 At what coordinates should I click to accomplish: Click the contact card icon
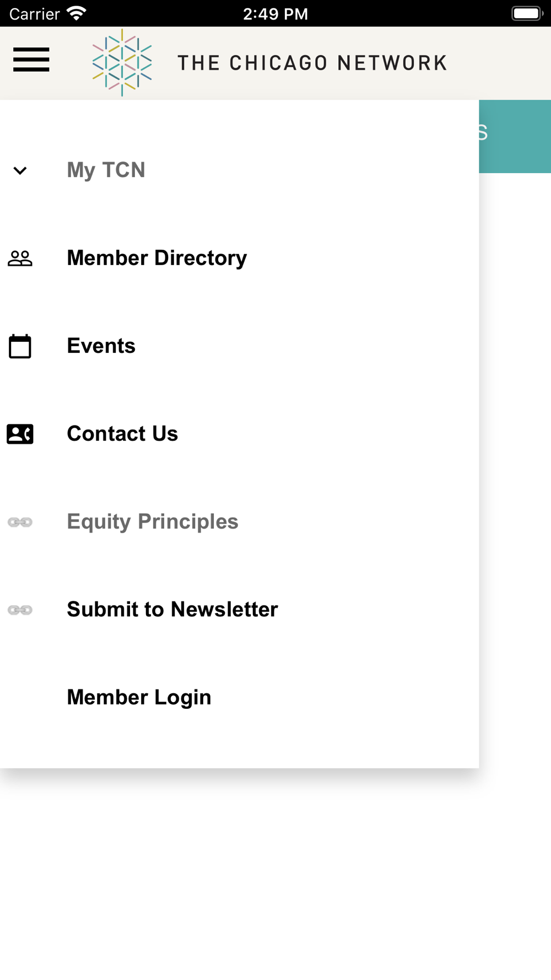coord(20,434)
